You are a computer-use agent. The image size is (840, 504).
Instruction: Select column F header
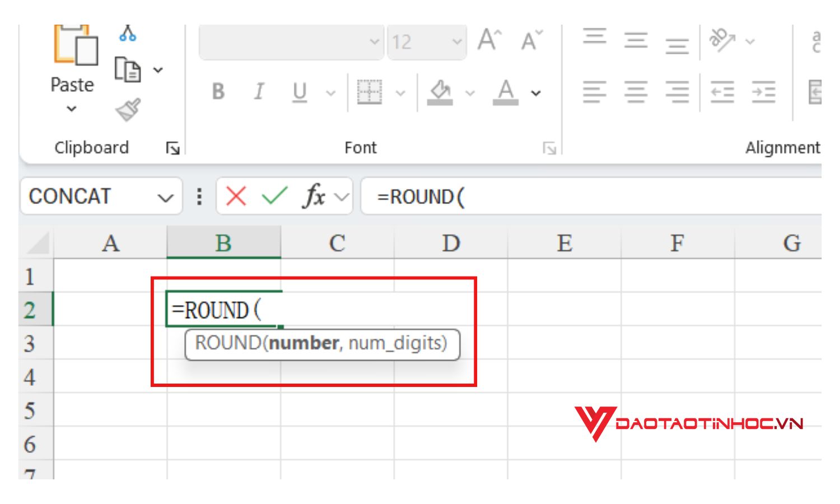[x=678, y=242]
